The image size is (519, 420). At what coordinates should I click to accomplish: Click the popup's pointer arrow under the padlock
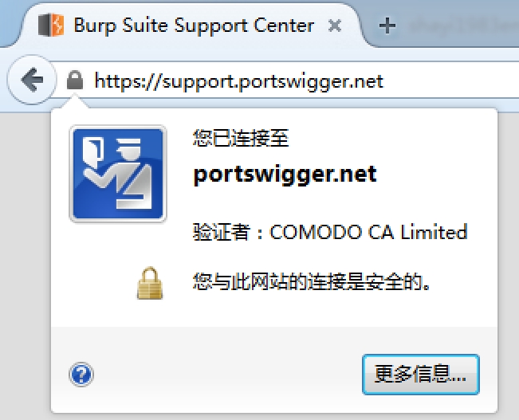coord(75,100)
